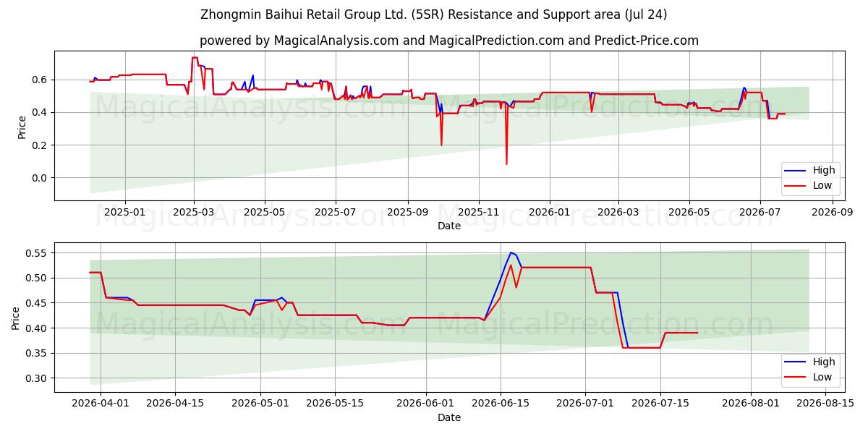Click the '0.55' price tick on the bottom chart
Screen dimensions: 868x434
[38, 253]
